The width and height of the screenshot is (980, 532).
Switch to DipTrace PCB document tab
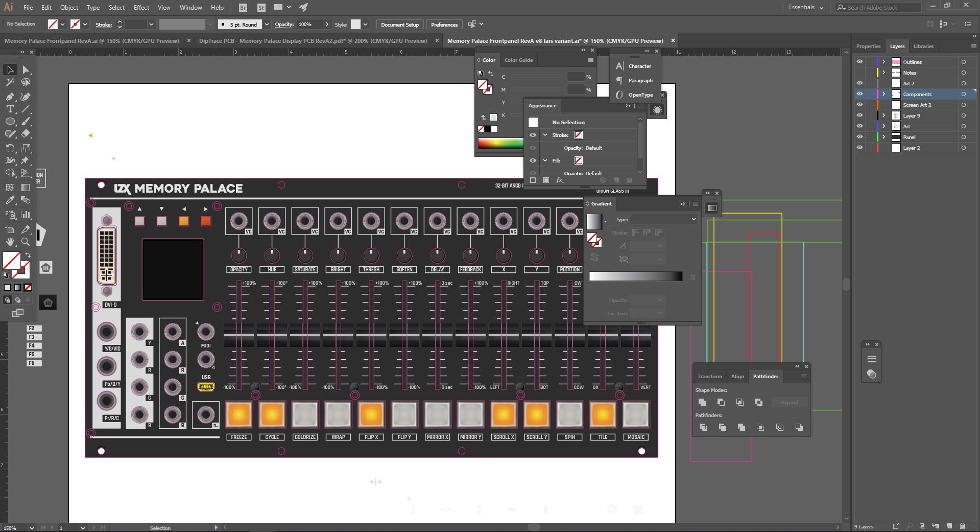pos(313,41)
